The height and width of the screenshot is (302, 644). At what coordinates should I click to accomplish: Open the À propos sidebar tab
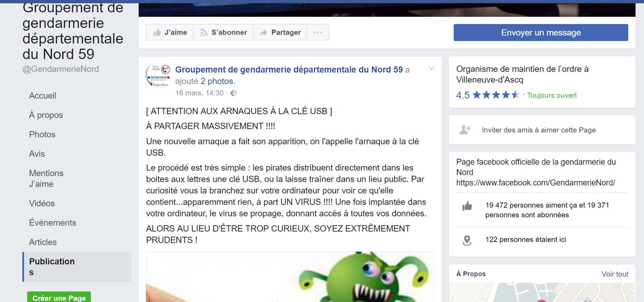(46, 115)
